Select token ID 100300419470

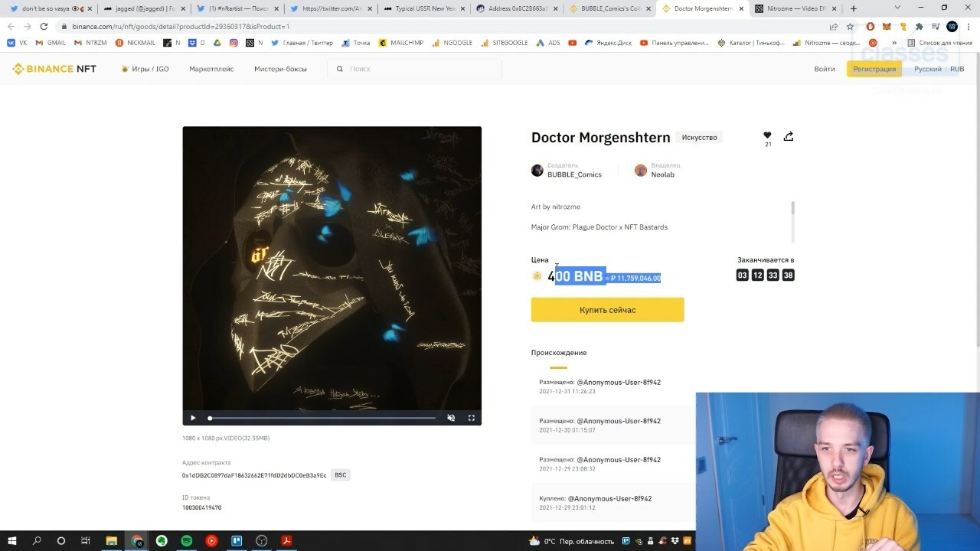201,507
